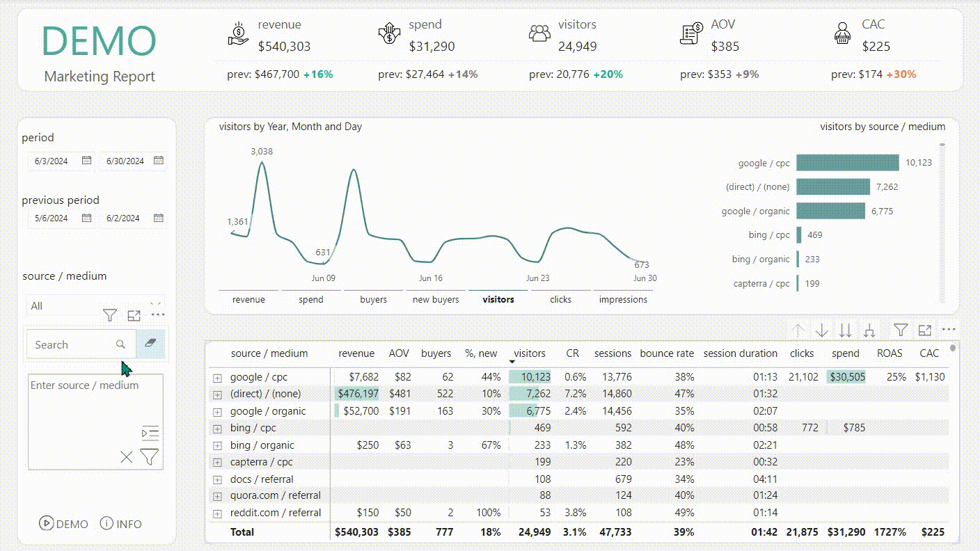The height and width of the screenshot is (551, 980).
Task: Open the source / medium 'All' dropdown
Action: (x=96, y=305)
